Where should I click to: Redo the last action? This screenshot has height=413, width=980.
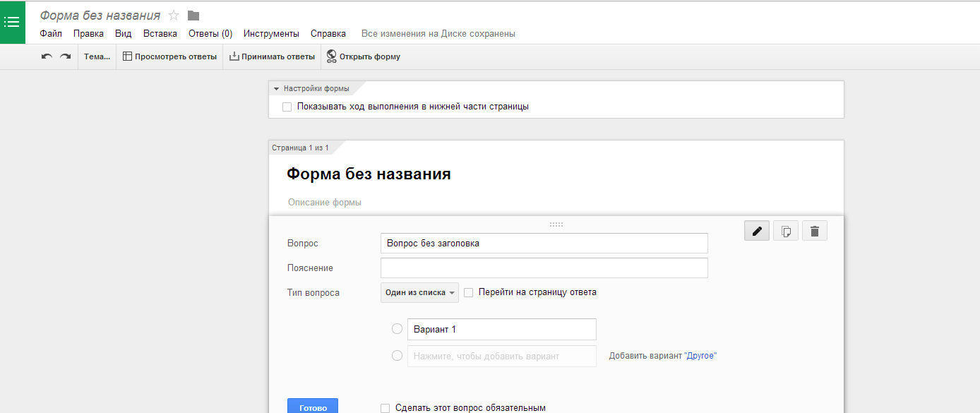point(65,56)
